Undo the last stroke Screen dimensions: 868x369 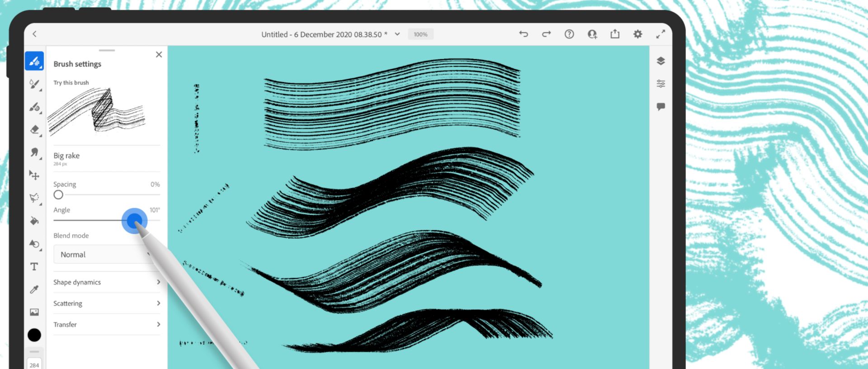pos(524,34)
